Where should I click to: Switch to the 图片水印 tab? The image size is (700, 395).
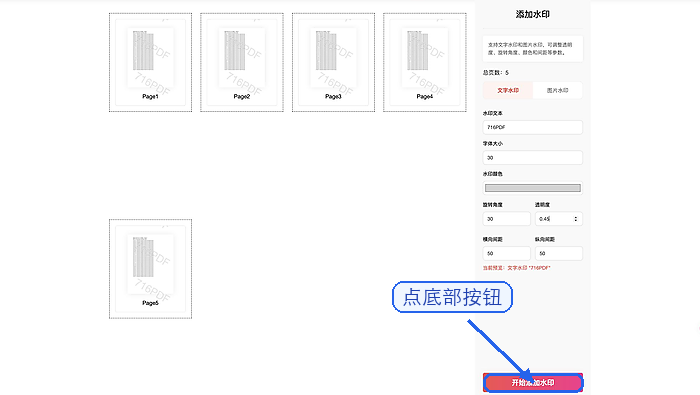pyautogui.click(x=558, y=90)
